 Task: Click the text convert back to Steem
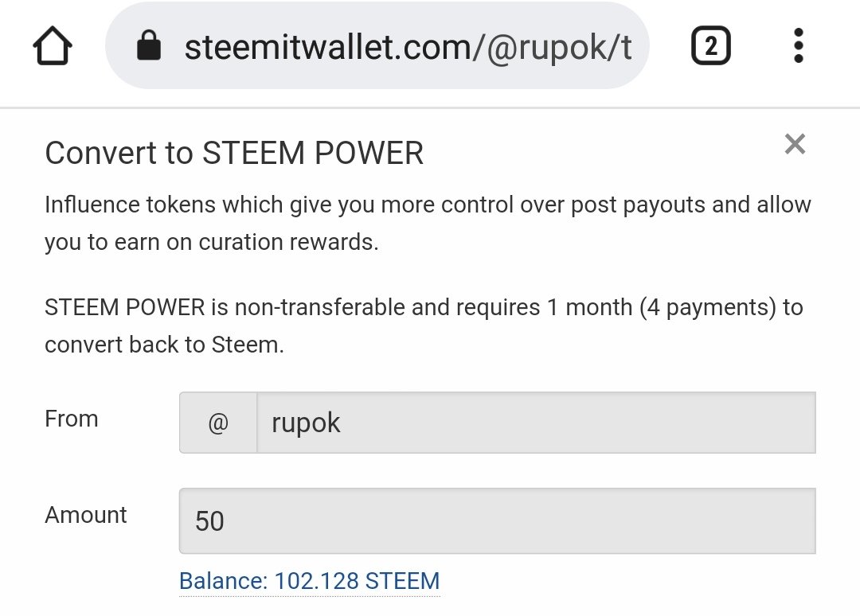pyautogui.click(x=164, y=345)
